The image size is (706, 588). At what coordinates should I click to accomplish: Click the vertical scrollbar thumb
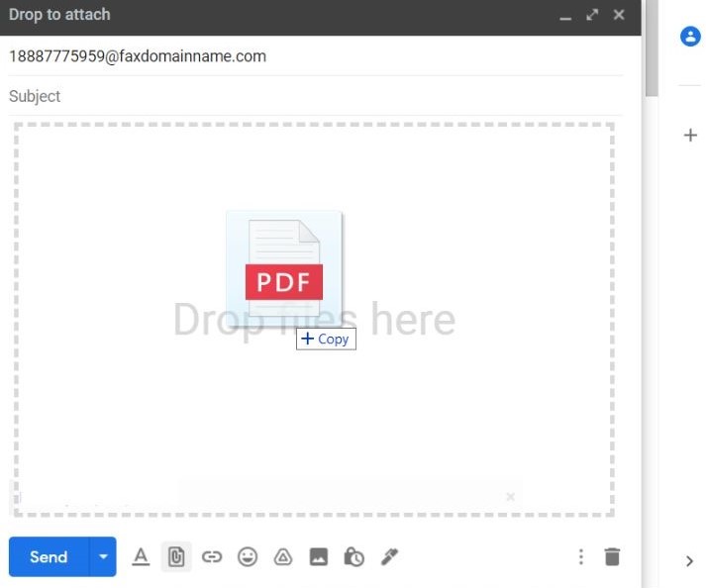point(652,48)
